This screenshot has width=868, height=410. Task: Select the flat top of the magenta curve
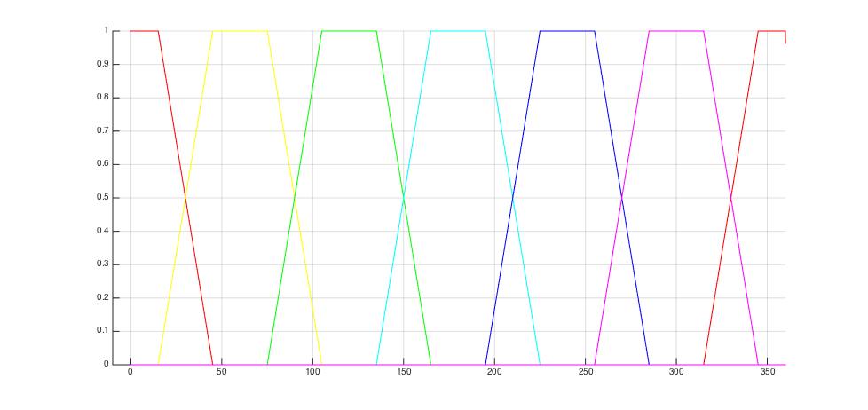[x=676, y=31]
